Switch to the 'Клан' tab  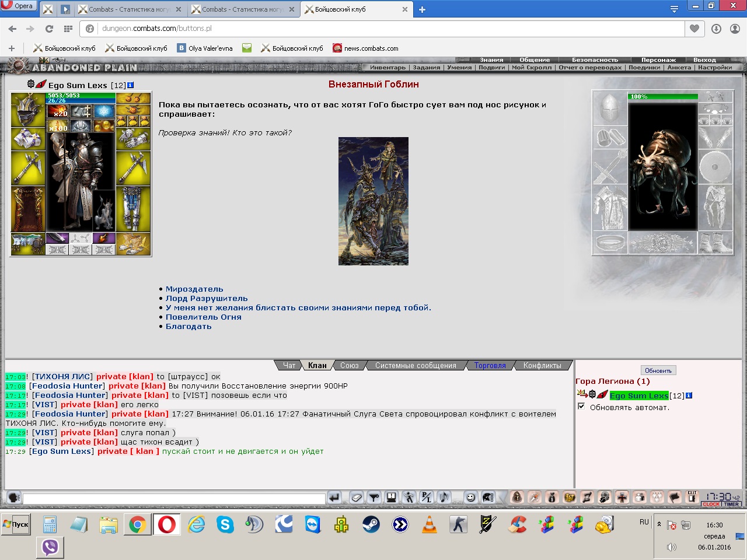(x=317, y=366)
